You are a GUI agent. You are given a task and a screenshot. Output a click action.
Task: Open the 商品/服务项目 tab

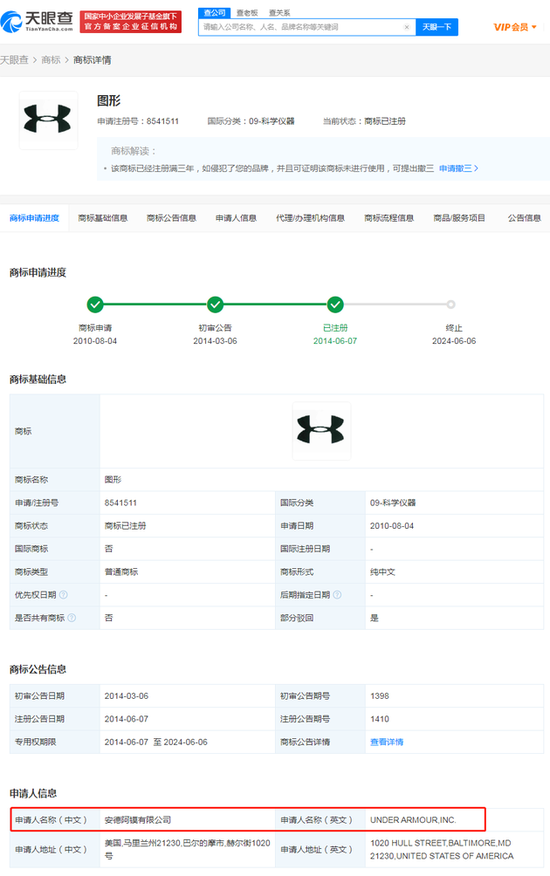pos(459,218)
